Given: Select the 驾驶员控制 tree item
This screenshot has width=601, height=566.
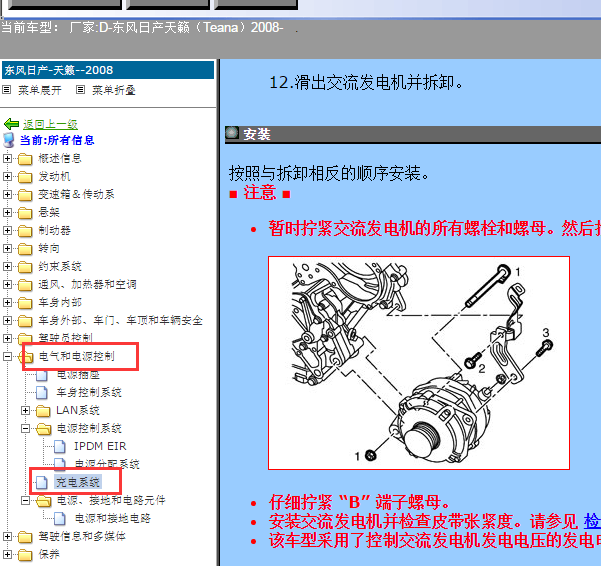Looking at the screenshot, I should point(66,338).
